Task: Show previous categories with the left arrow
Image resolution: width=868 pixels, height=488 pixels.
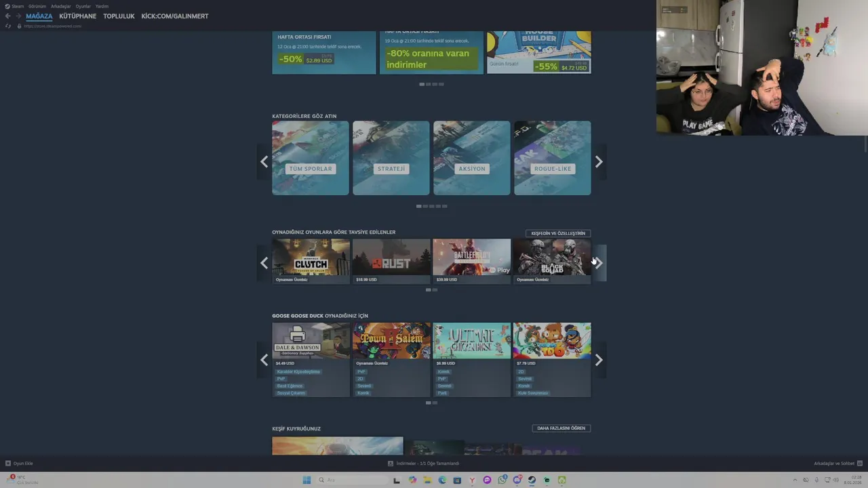Action: coord(264,161)
